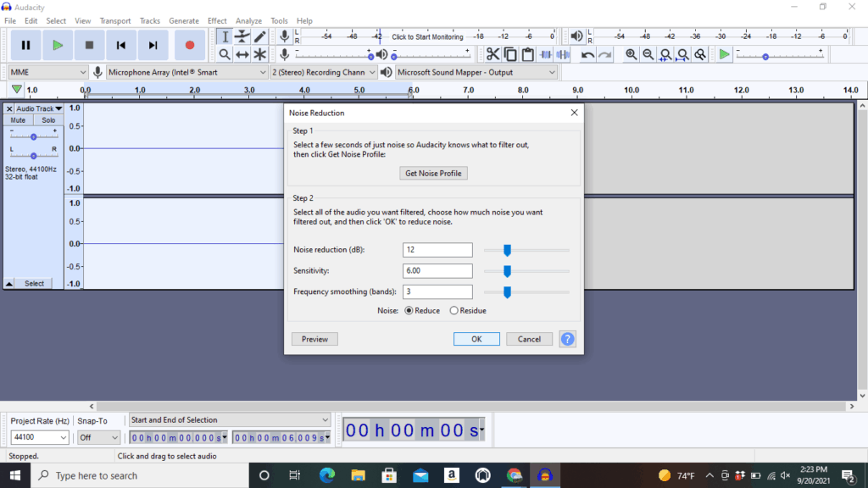Image resolution: width=868 pixels, height=488 pixels.
Task: Click the Sensitivity slider handle
Action: (x=507, y=271)
